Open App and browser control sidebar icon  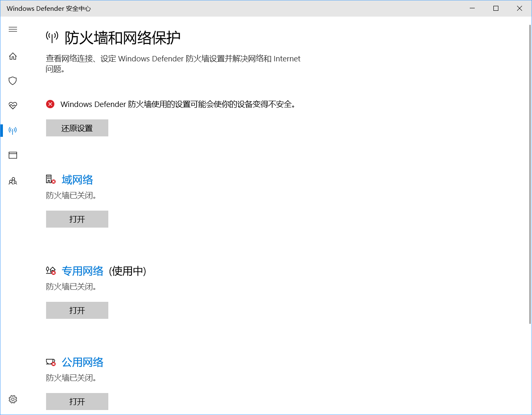(12, 155)
